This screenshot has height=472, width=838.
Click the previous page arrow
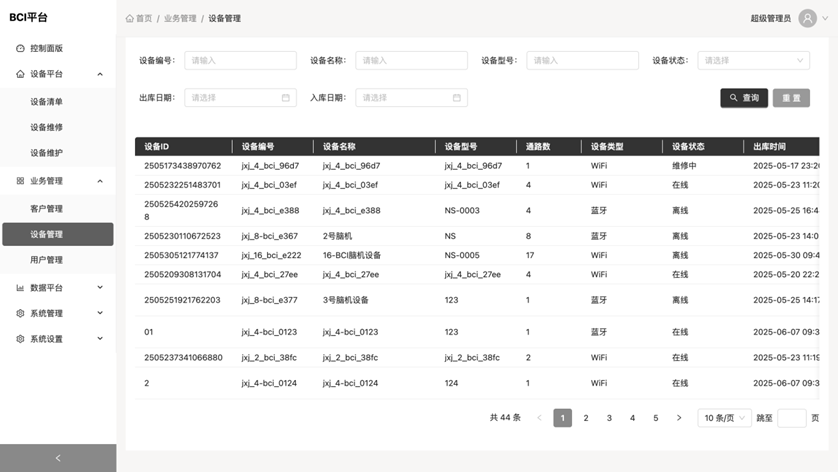[539, 418]
